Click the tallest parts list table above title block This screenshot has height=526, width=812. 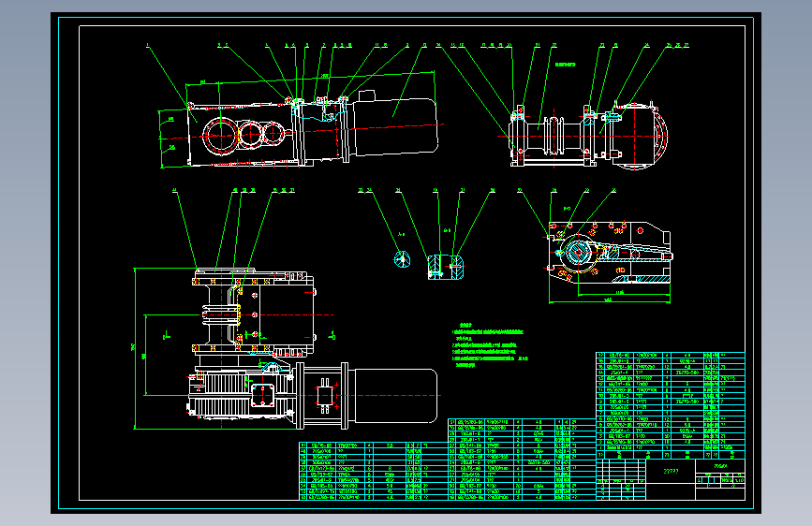(x=671, y=405)
